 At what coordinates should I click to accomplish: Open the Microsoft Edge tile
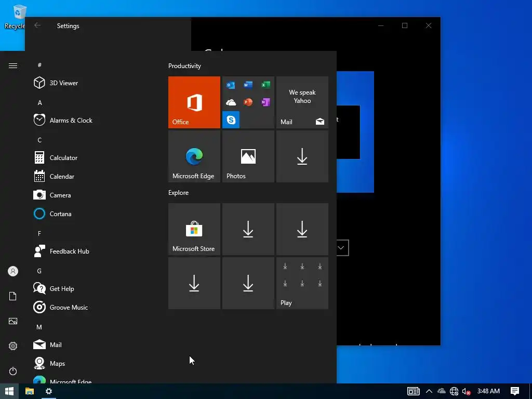coord(194,156)
